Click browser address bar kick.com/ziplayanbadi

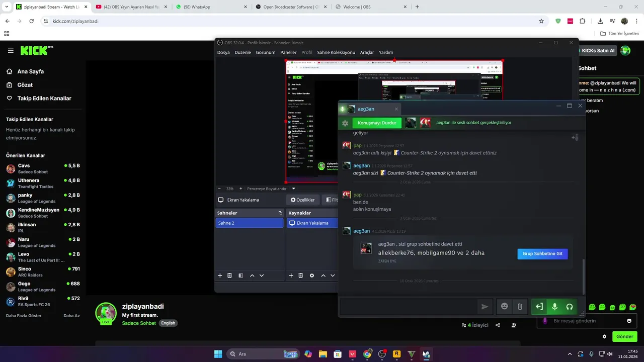click(292, 21)
